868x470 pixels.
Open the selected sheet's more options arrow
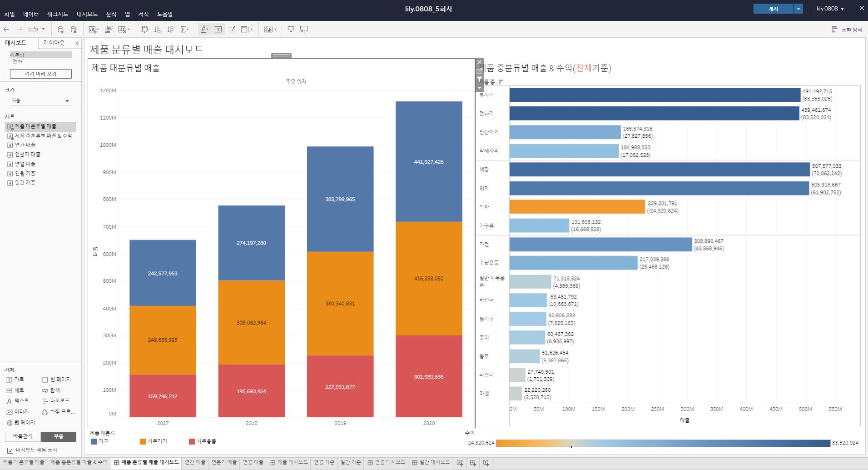(479, 87)
